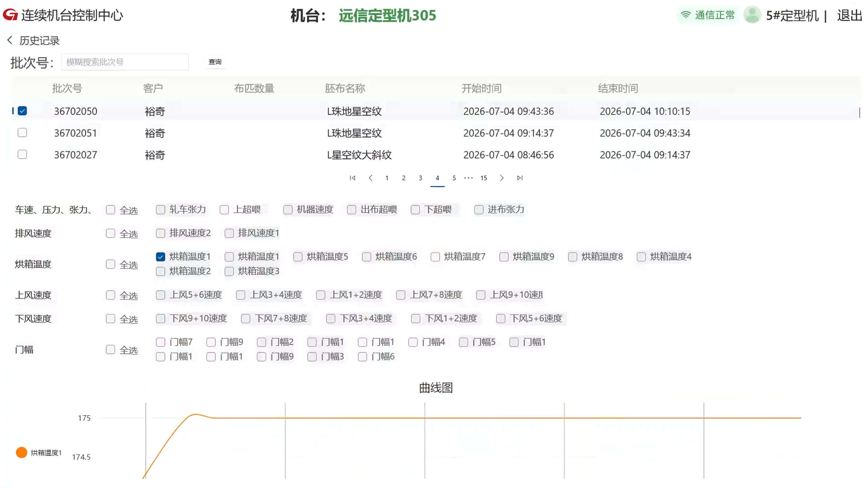
Task: Enable 上风1+2速度 checkbox
Action: click(x=321, y=295)
